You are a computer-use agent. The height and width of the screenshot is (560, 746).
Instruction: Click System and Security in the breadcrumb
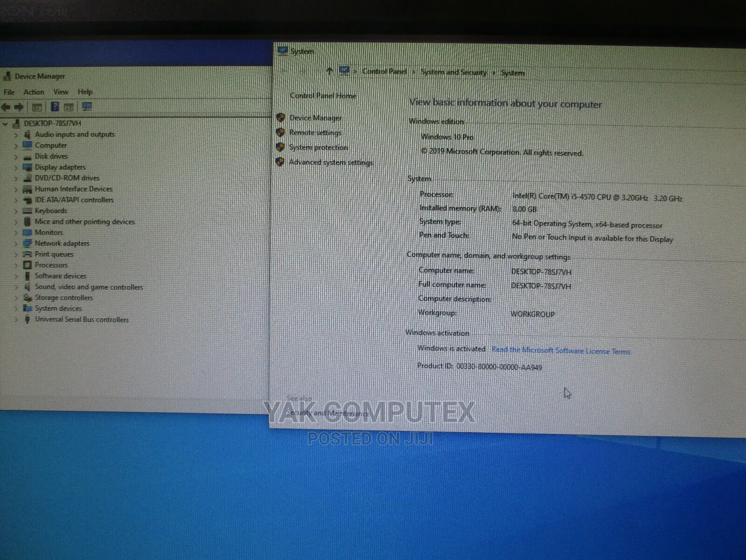point(453,72)
